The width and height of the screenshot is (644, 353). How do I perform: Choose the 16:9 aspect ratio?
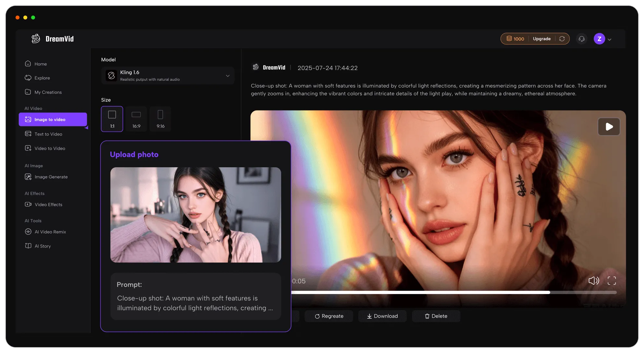tap(136, 119)
